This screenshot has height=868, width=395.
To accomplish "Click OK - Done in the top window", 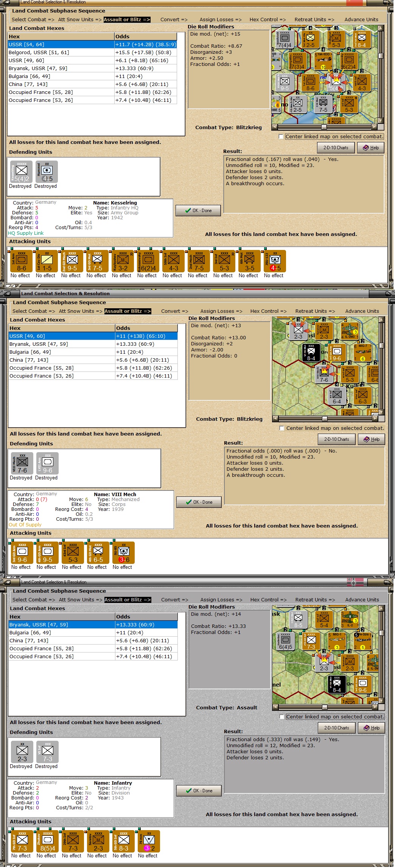I will 198,211.
